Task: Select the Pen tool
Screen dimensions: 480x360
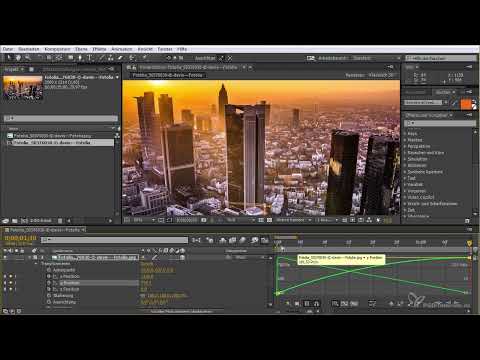Action: [x=80, y=58]
